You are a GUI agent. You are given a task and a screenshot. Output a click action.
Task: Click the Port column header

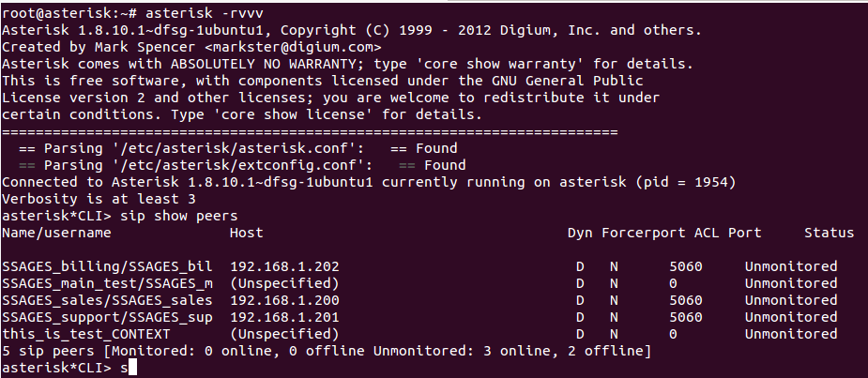tap(744, 233)
